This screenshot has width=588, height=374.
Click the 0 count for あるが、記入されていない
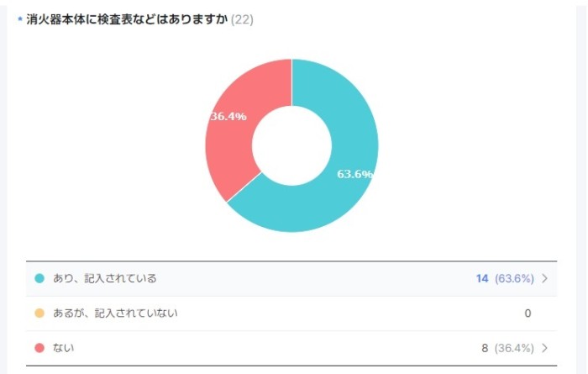[x=528, y=313]
